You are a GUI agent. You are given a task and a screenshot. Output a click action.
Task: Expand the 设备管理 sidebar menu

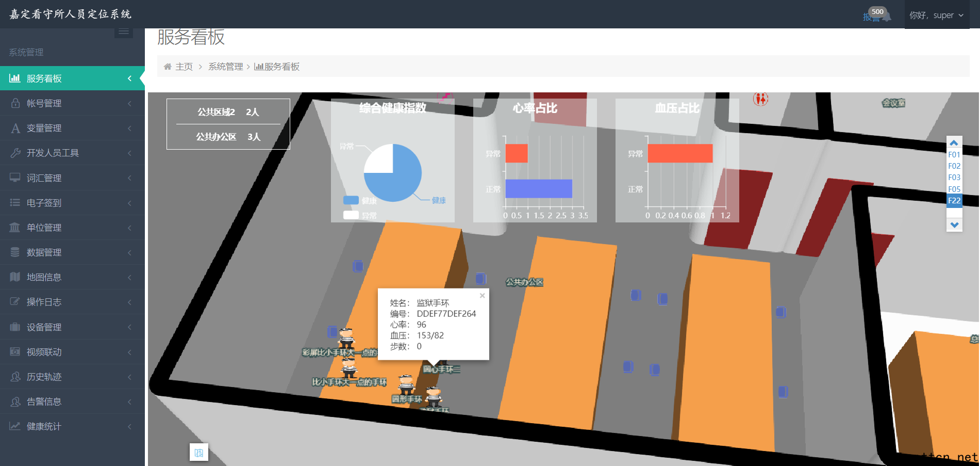[x=72, y=327]
